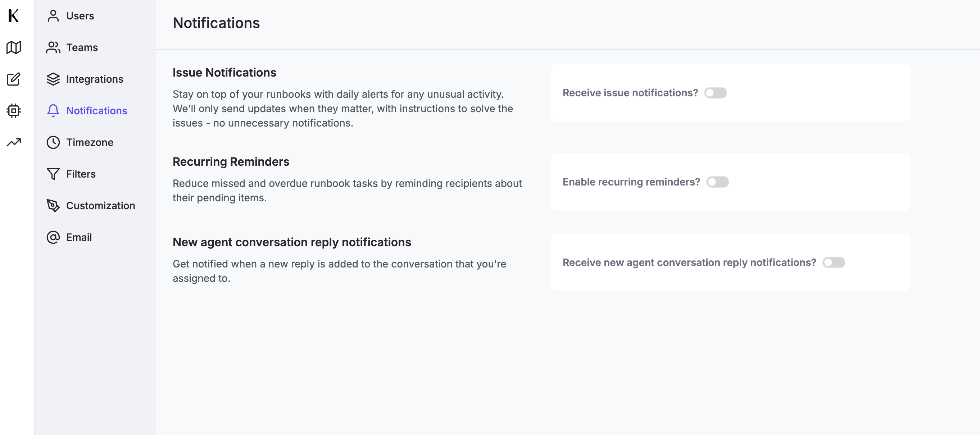Enable agent conversation reply notifications toggle

834,262
